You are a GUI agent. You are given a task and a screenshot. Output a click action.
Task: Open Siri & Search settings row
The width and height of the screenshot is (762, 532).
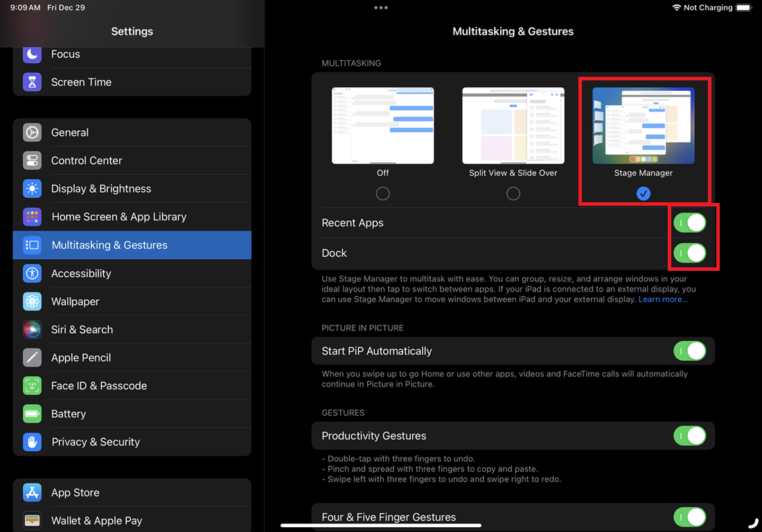[132, 330]
